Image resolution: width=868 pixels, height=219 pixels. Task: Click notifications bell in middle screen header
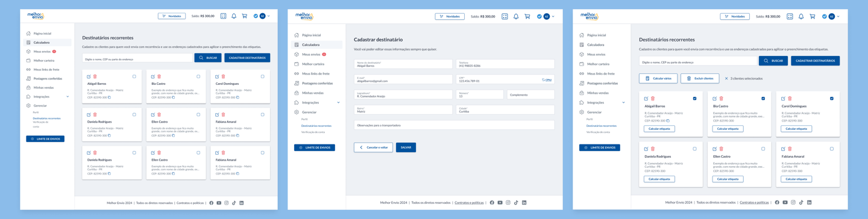point(516,16)
